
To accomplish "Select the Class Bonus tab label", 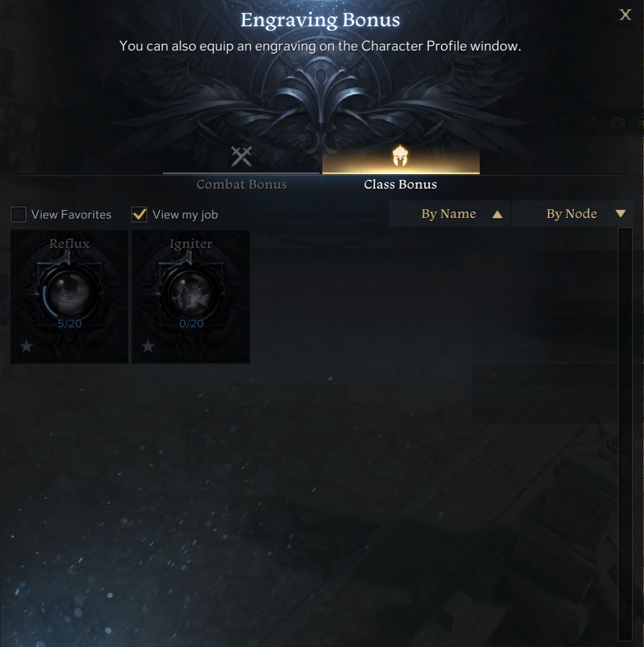I will tap(400, 184).
